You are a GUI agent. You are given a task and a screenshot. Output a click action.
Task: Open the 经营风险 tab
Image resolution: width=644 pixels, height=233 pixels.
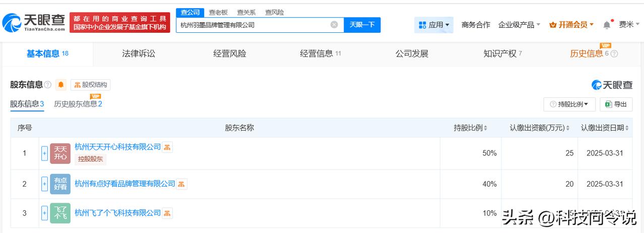coord(230,54)
